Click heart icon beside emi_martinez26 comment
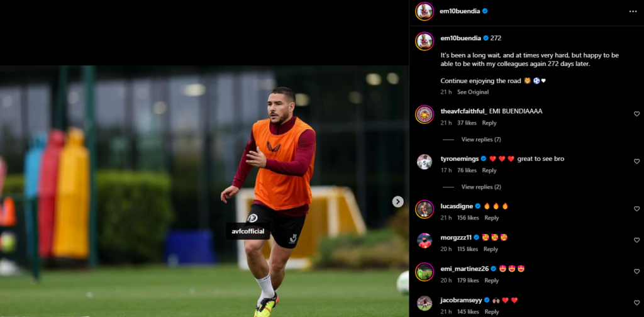The width and height of the screenshot is (644, 317). coord(636,272)
